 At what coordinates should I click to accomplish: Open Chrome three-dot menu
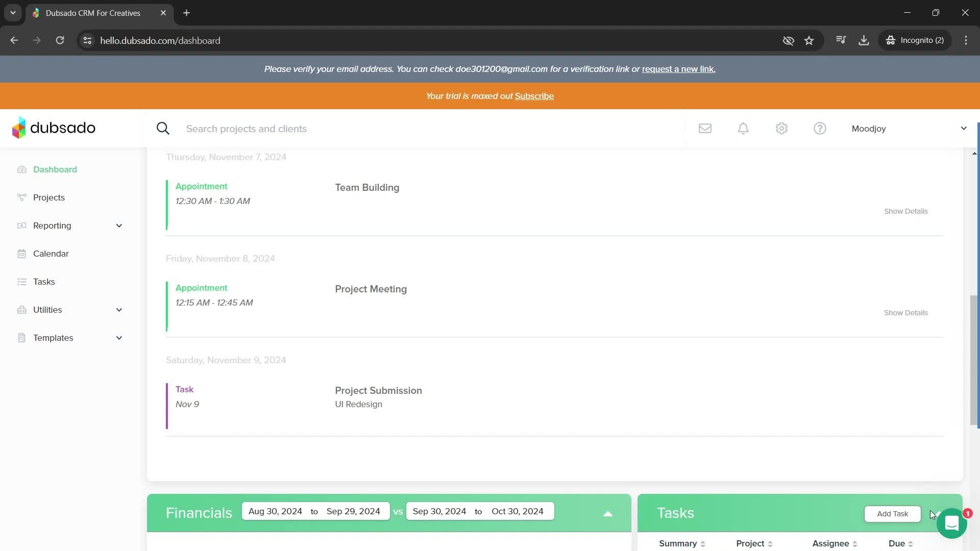click(966, 40)
